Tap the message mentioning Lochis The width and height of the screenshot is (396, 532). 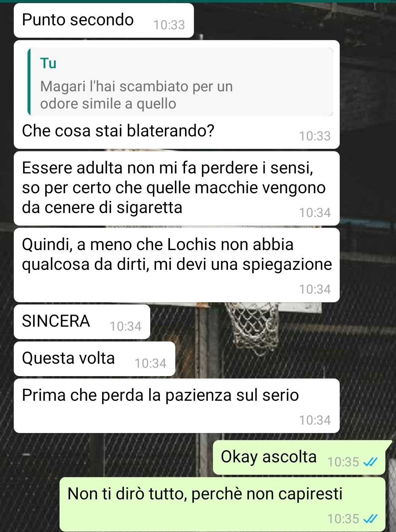tap(177, 265)
